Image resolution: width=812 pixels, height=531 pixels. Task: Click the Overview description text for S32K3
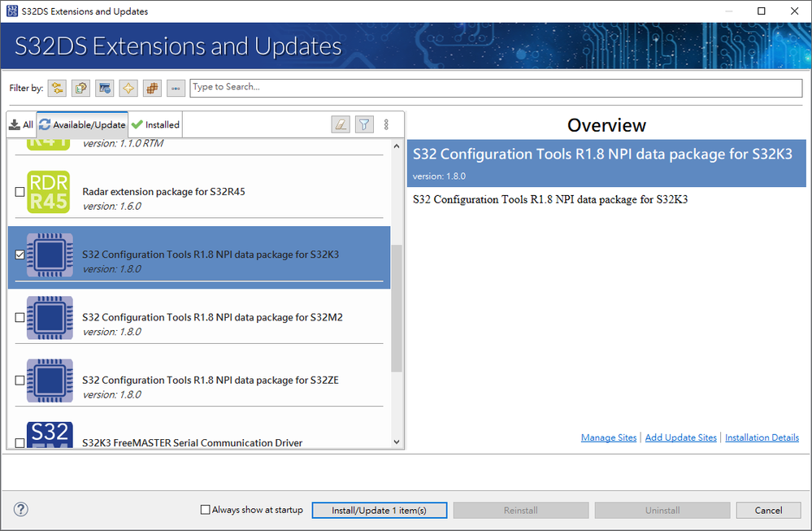550,199
